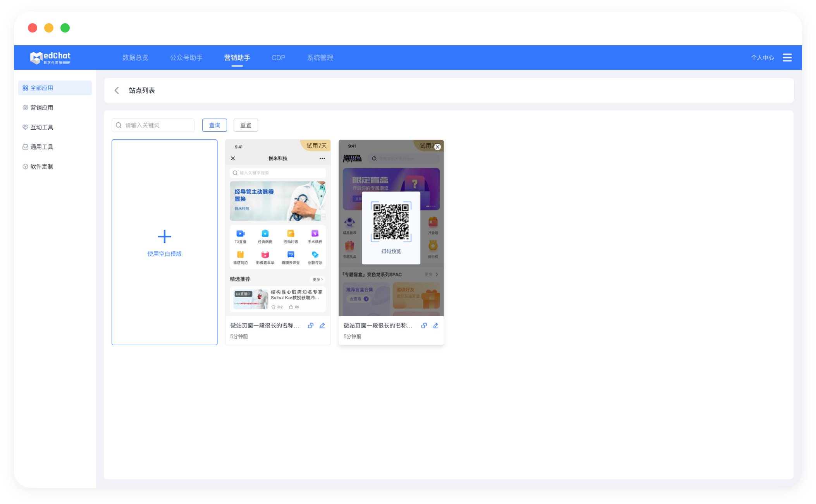Screen dimensions: 816x504
Task: Copy the first 微站页面 card
Action: [x=311, y=326]
